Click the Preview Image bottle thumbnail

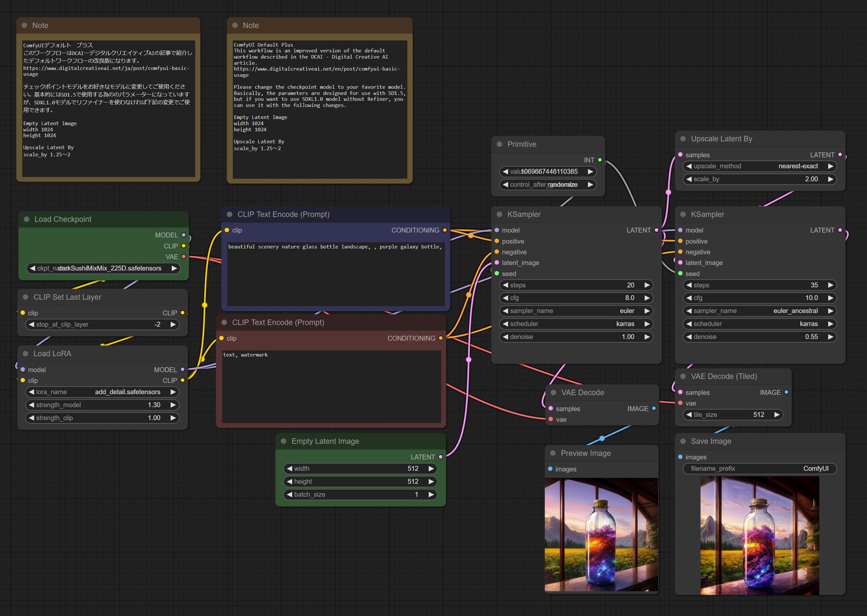coord(601,535)
